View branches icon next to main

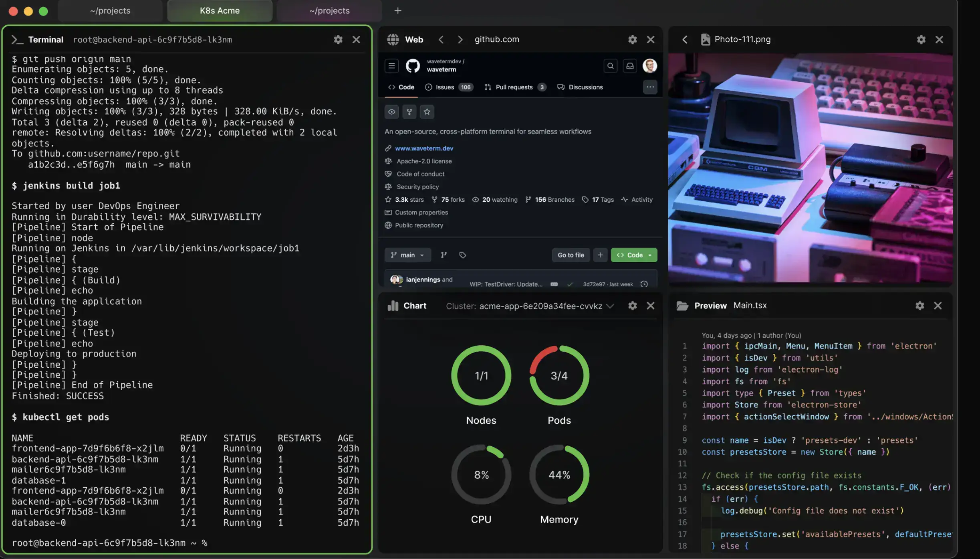click(444, 255)
